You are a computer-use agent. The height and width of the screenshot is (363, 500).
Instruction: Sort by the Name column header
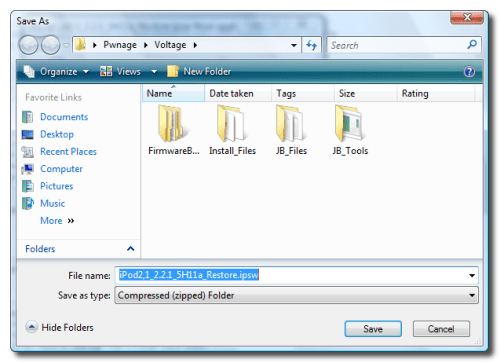(173, 93)
